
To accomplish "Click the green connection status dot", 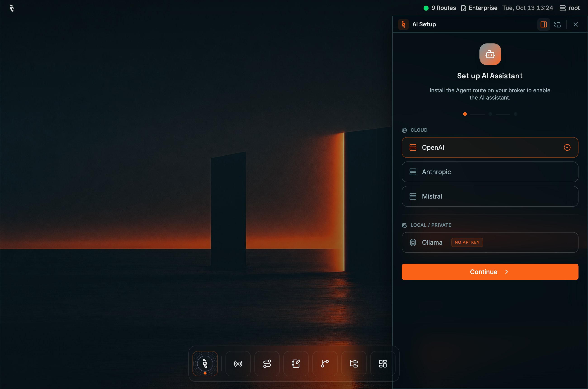I will pos(426,8).
